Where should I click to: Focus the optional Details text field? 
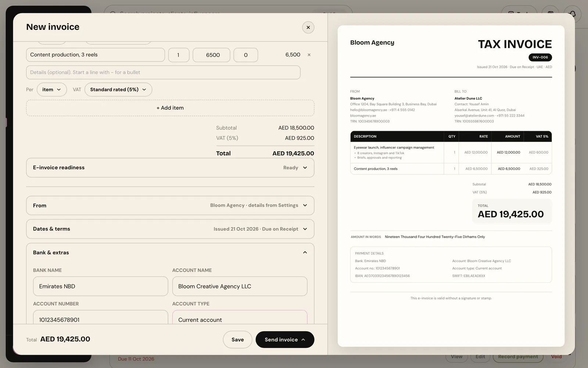tap(163, 72)
